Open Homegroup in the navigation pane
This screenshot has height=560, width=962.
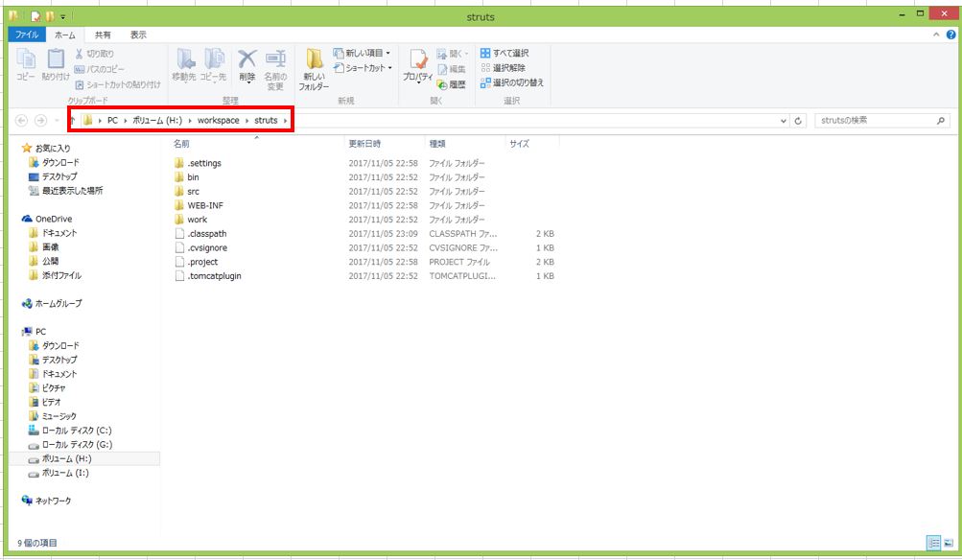[59, 304]
